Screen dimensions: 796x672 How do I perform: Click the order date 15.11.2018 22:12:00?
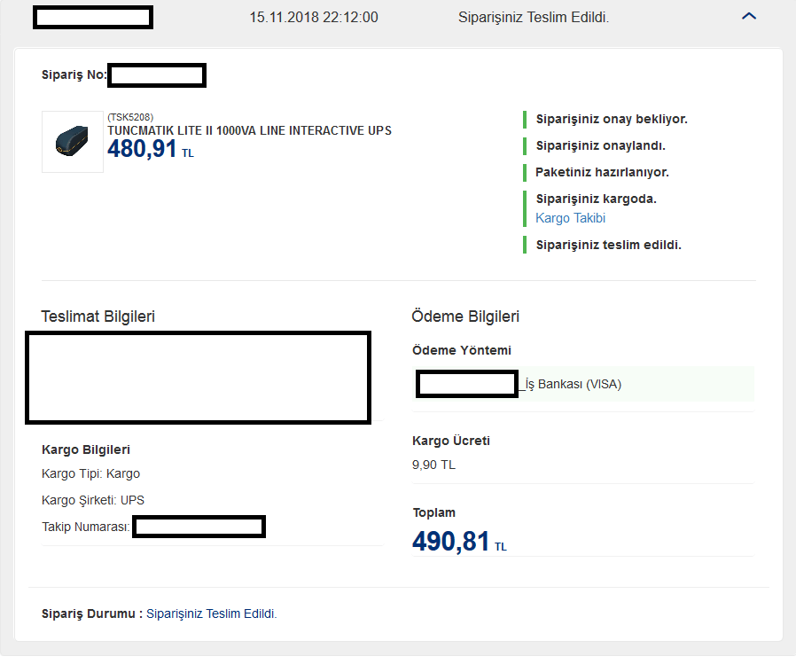coord(313,16)
